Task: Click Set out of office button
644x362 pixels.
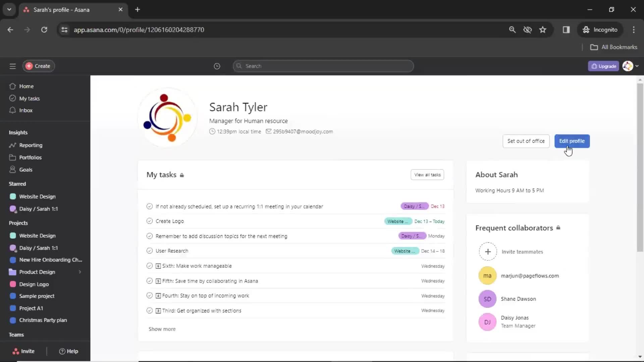Action: click(x=526, y=140)
